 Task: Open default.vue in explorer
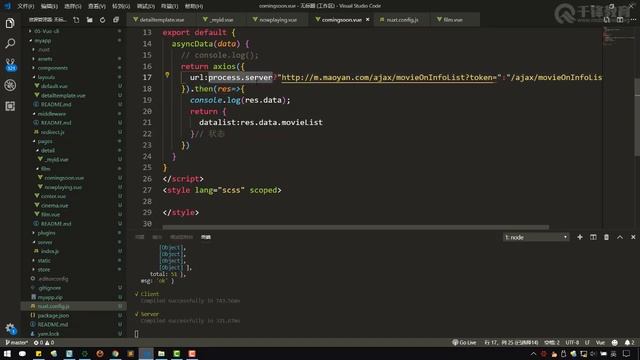[x=54, y=86]
